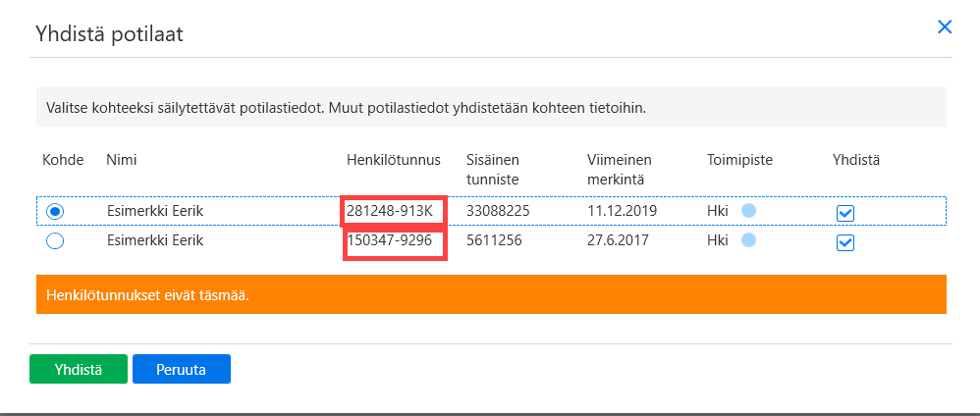Image resolution: width=980 pixels, height=416 pixels.
Task: Click henkilötunnus 281248-913K
Action: 390,211
